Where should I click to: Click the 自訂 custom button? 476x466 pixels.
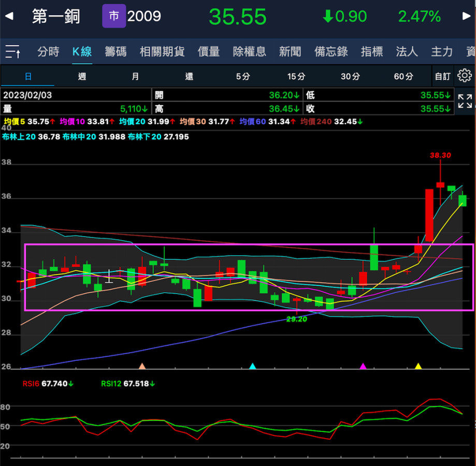click(442, 77)
